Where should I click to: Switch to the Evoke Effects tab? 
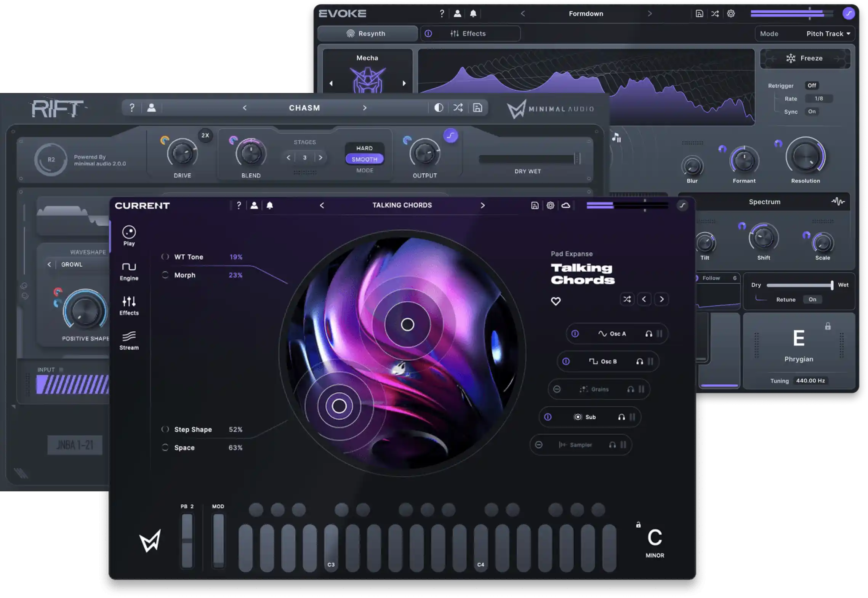(x=474, y=34)
